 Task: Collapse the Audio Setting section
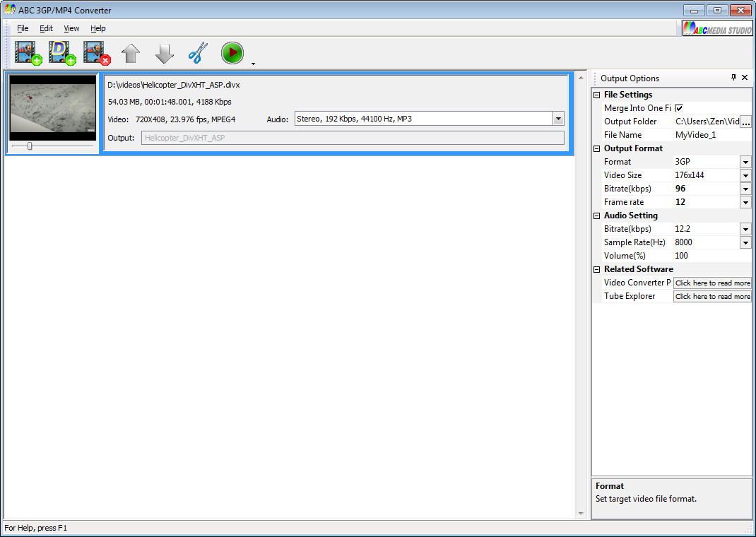[596, 215]
